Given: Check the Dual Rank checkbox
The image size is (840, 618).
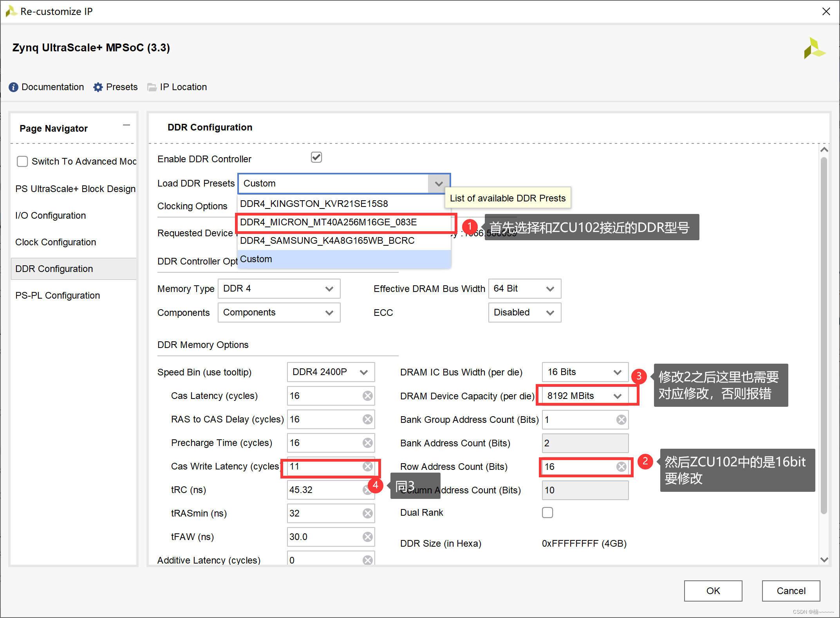Looking at the screenshot, I should [x=547, y=513].
